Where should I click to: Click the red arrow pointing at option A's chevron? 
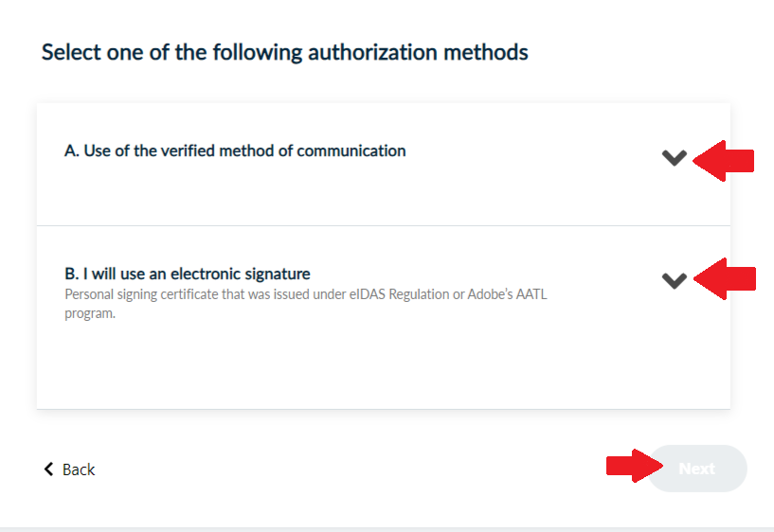[725, 160]
